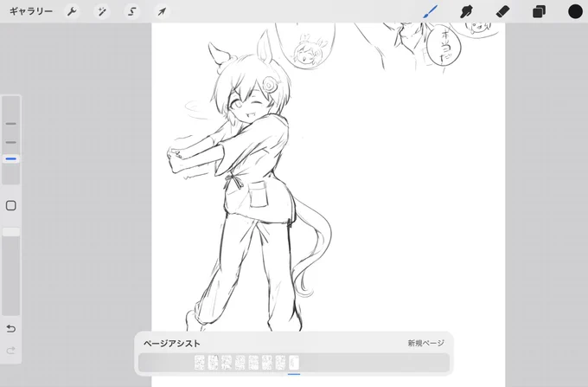
Task: Select the Smudge finger tool
Action: tap(466, 11)
